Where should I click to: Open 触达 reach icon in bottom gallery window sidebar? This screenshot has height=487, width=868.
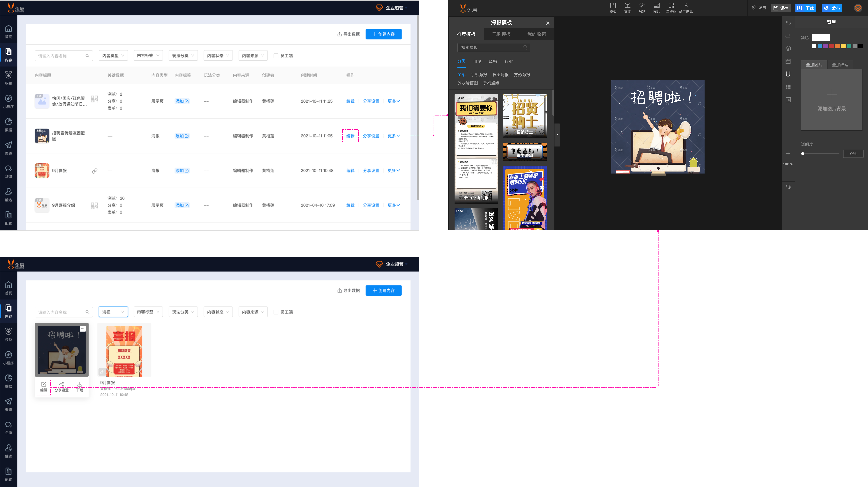pyautogui.click(x=8, y=451)
